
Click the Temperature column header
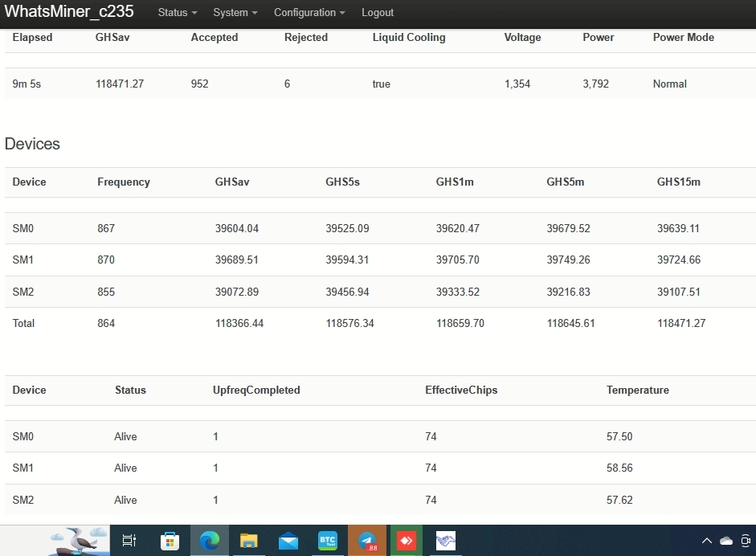pyautogui.click(x=637, y=390)
